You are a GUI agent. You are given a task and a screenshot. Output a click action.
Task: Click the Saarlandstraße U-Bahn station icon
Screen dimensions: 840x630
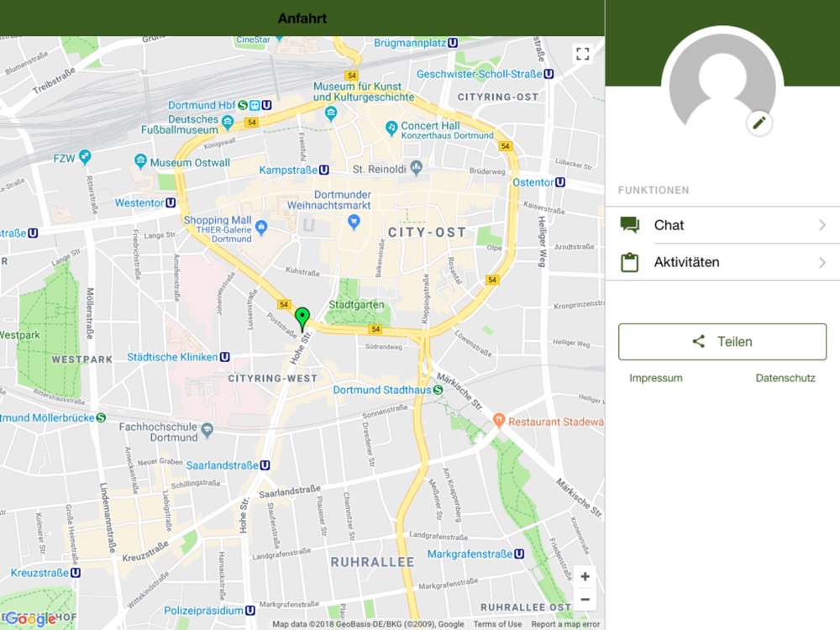(x=265, y=465)
